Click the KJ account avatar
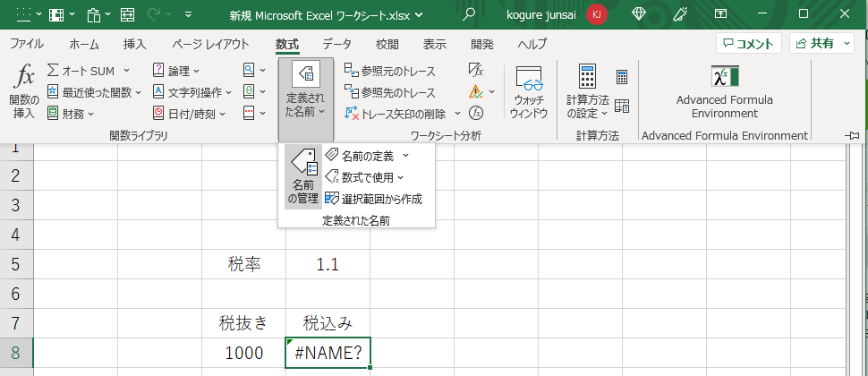The height and width of the screenshot is (376, 868). [x=597, y=14]
